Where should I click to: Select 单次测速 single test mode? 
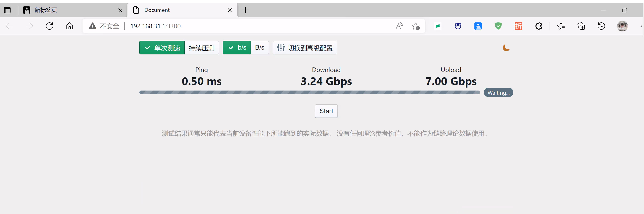[162, 48]
